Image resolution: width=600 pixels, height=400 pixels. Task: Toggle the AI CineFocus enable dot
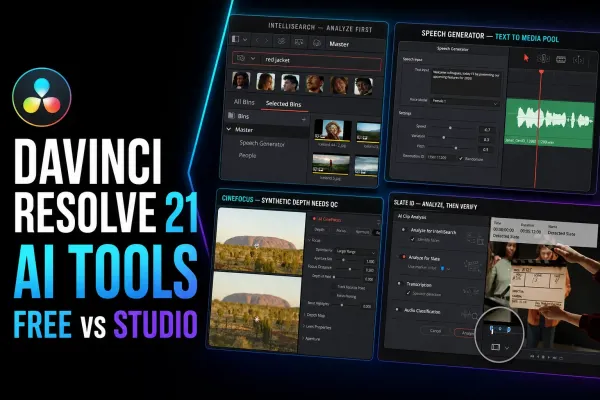pos(314,219)
